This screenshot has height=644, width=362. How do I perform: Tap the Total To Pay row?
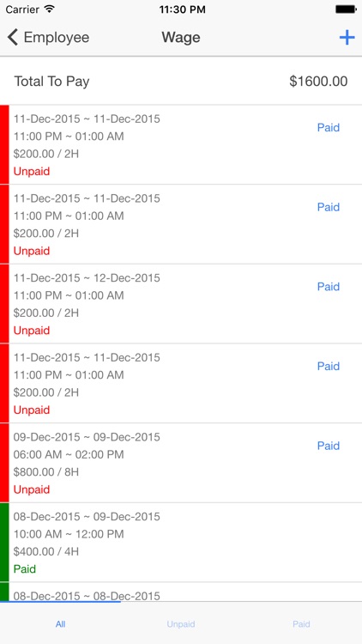tap(181, 82)
